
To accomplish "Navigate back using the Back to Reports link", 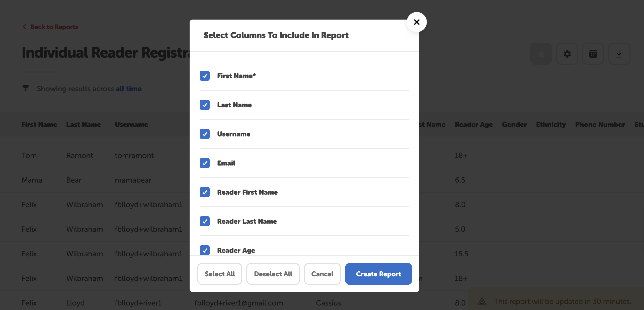I will [x=54, y=27].
